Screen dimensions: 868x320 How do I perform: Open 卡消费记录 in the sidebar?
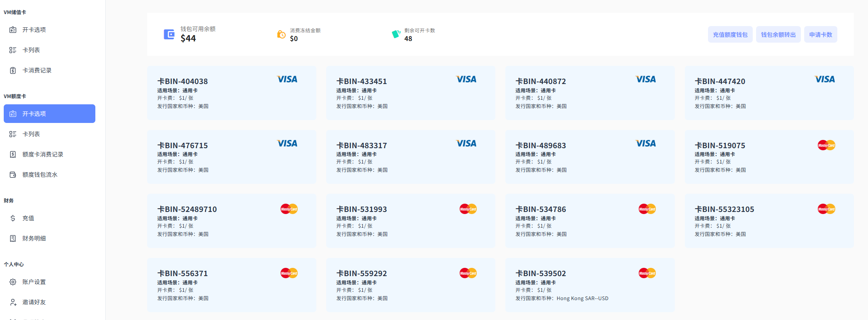[x=37, y=70]
